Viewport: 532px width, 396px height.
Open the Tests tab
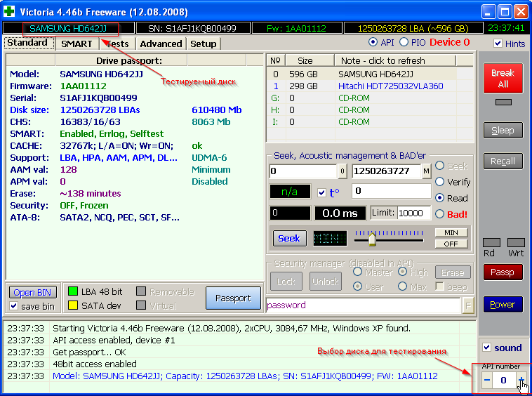(x=118, y=44)
